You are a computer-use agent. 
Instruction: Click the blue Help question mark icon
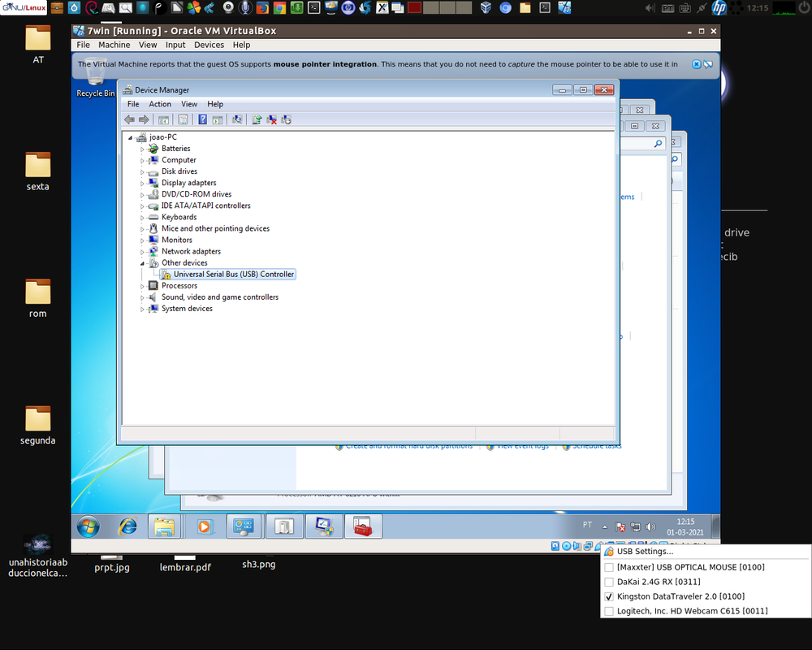coord(202,119)
